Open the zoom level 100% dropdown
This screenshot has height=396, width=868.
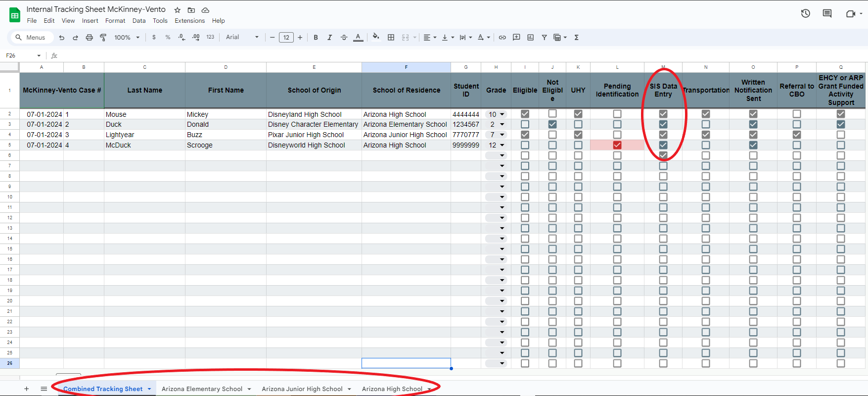pos(127,38)
